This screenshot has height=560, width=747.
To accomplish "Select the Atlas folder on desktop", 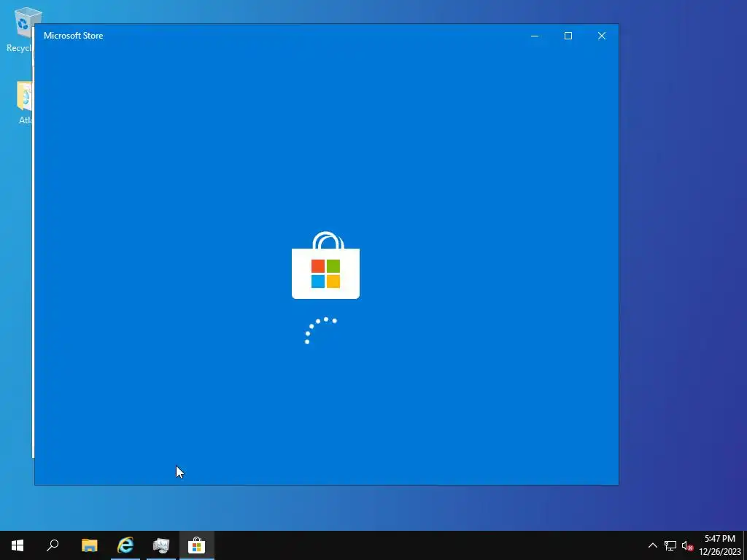I will [24, 102].
